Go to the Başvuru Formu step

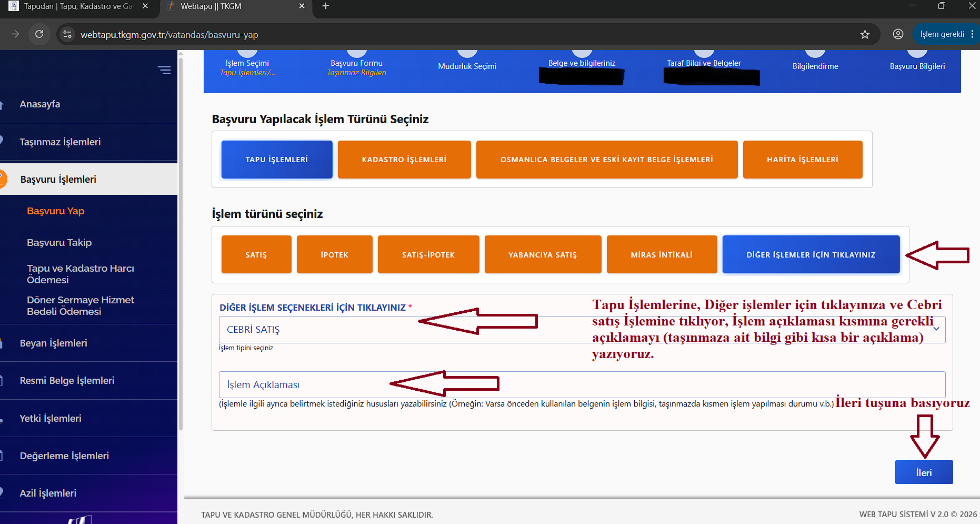click(x=356, y=63)
